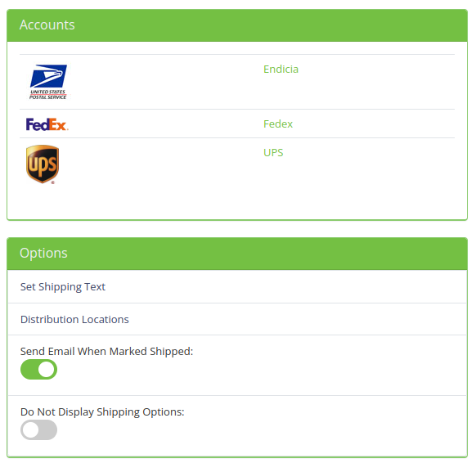This screenshot has height=463, width=476.
Task: Open the Endicia account link
Action: [281, 70]
